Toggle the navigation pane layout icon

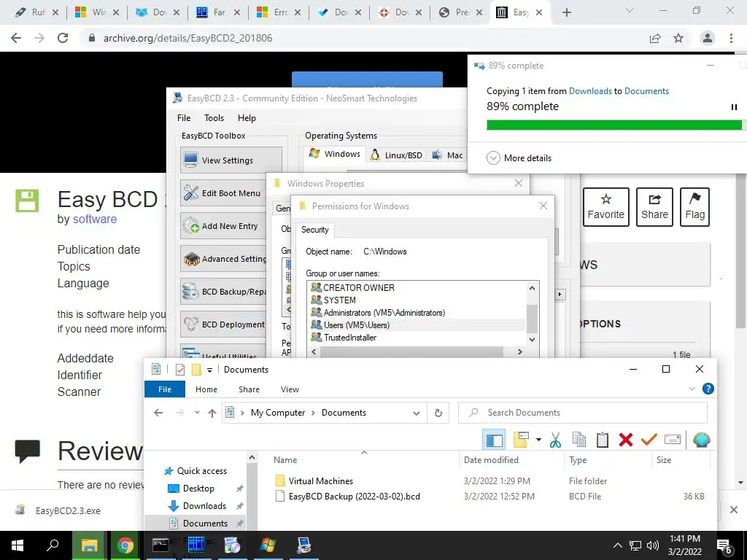(x=494, y=440)
